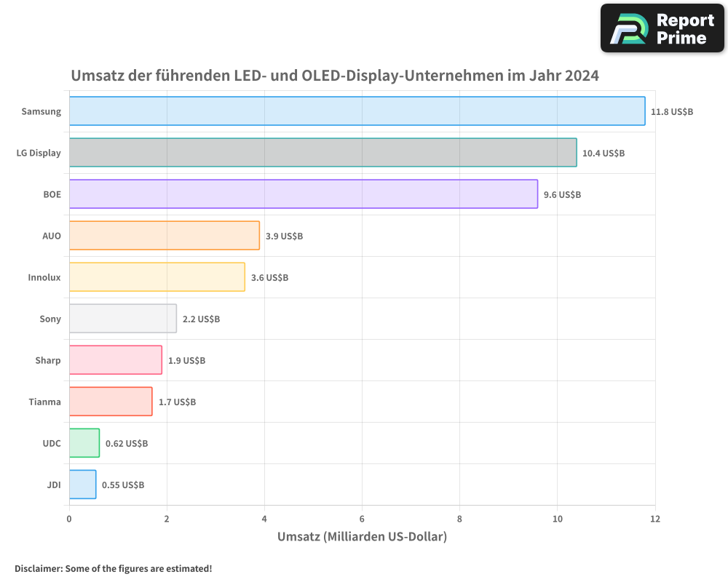The width and height of the screenshot is (728, 582).
Task: Select the UDC green bar
Action: [x=84, y=443]
